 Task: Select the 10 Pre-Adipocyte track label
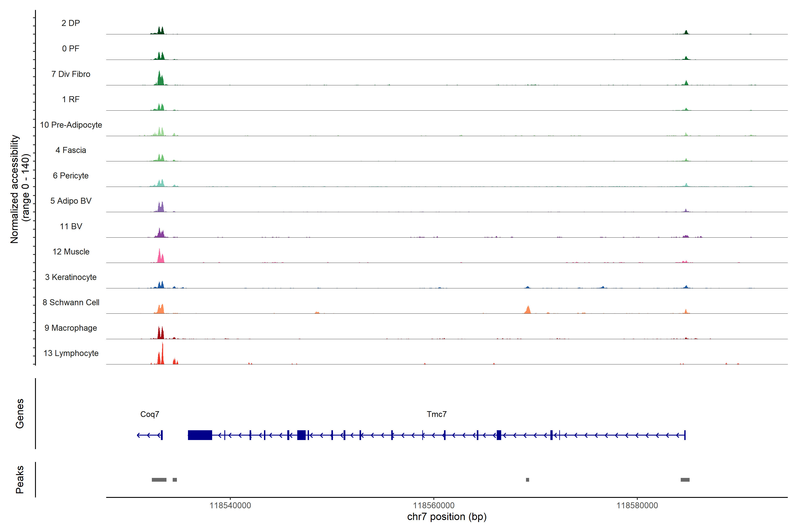[x=71, y=125]
